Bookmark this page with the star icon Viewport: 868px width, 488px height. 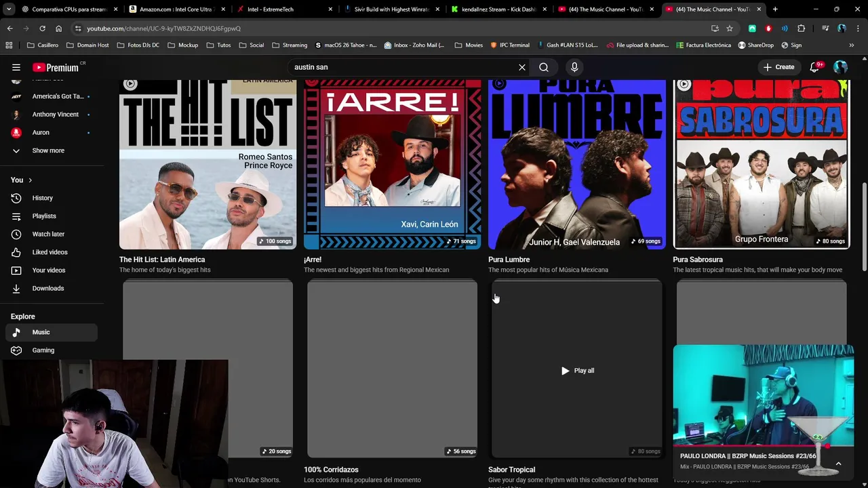pos(730,28)
